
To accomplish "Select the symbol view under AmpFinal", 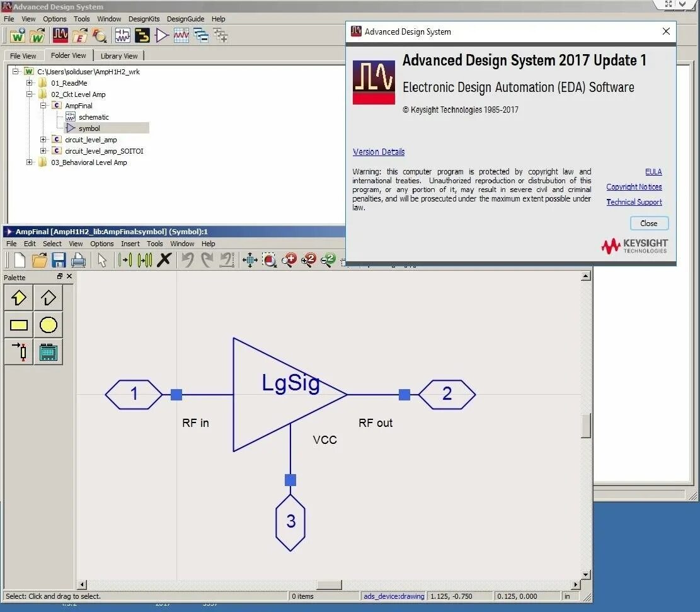I will click(x=89, y=128).
